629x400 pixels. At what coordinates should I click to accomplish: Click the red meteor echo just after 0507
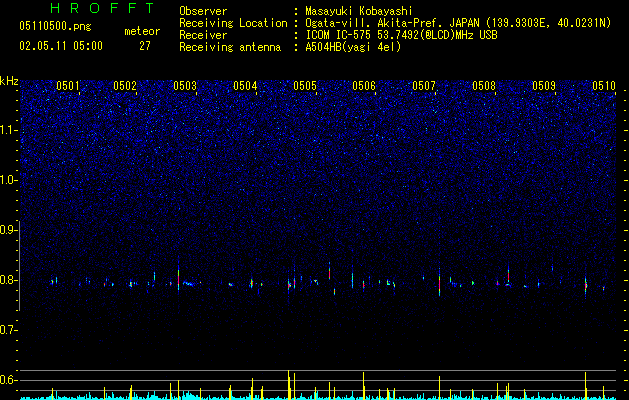point(440,282)
